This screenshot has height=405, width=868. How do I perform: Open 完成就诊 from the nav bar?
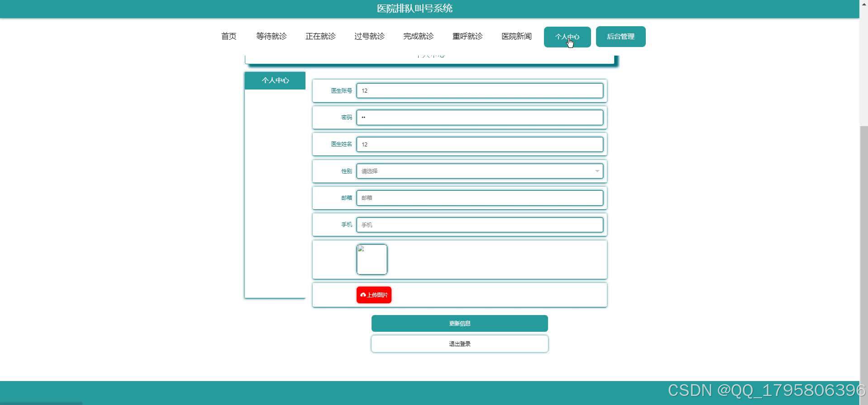pyautogui.click(x=418, y=36)
